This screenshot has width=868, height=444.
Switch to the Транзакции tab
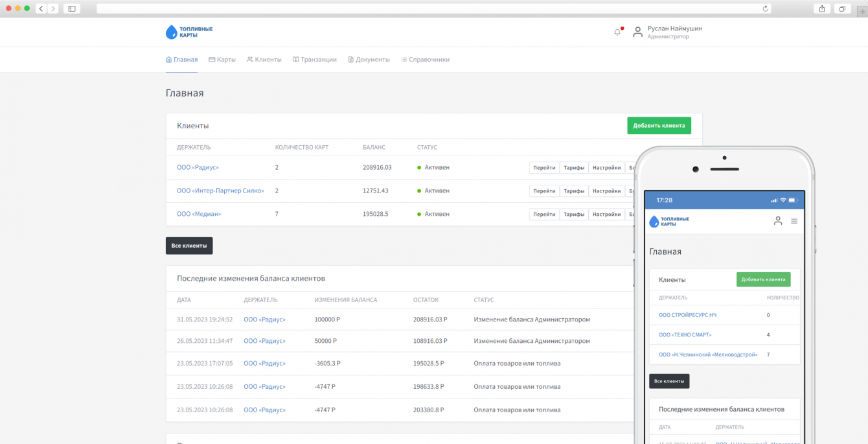tap(314, 60)
